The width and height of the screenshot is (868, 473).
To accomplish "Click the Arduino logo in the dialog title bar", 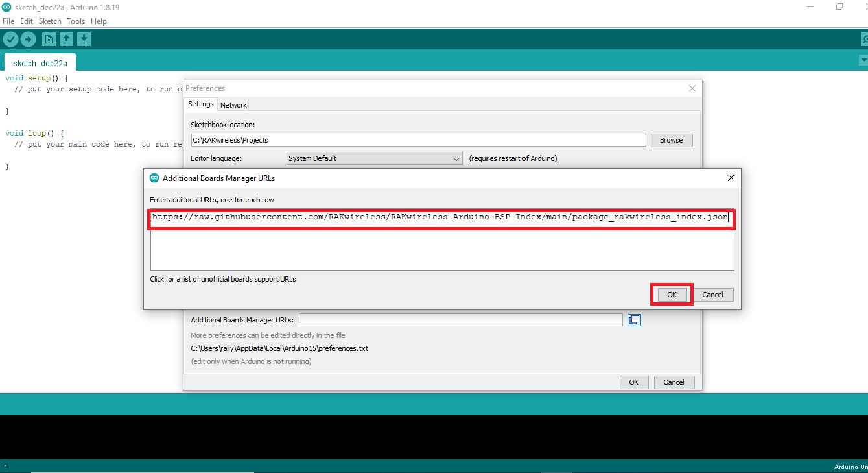I will 154,177.
